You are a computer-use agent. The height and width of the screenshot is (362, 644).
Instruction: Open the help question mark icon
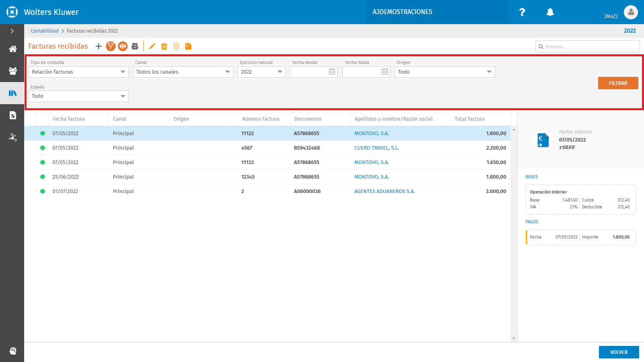click(x=522, y=12)
